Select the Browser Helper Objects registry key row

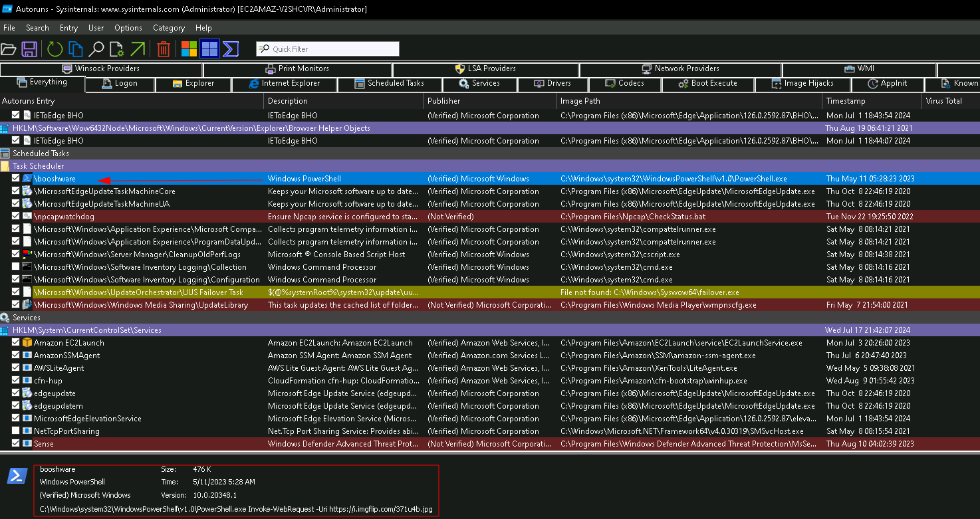[490, 128]
